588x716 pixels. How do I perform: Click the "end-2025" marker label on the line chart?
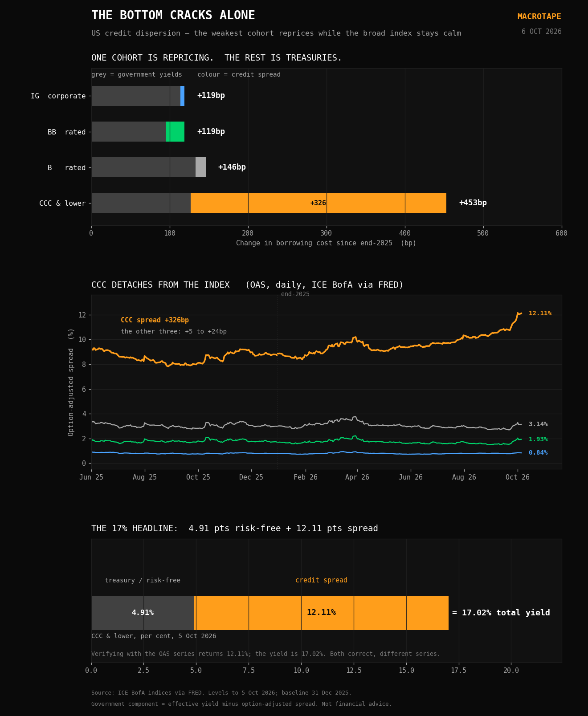click(295, 294)
